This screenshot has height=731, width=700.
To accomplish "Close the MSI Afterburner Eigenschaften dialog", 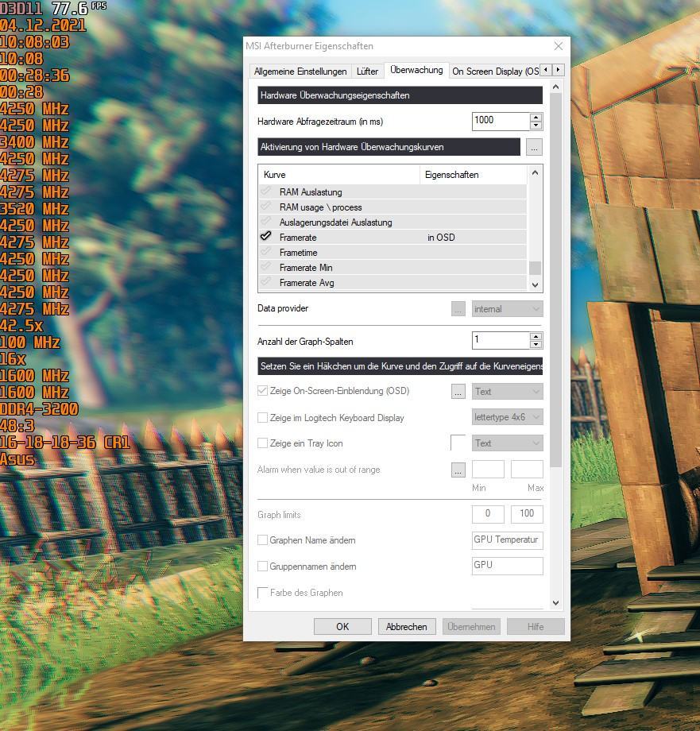I will pyautogui.click(x=559, y=46).
